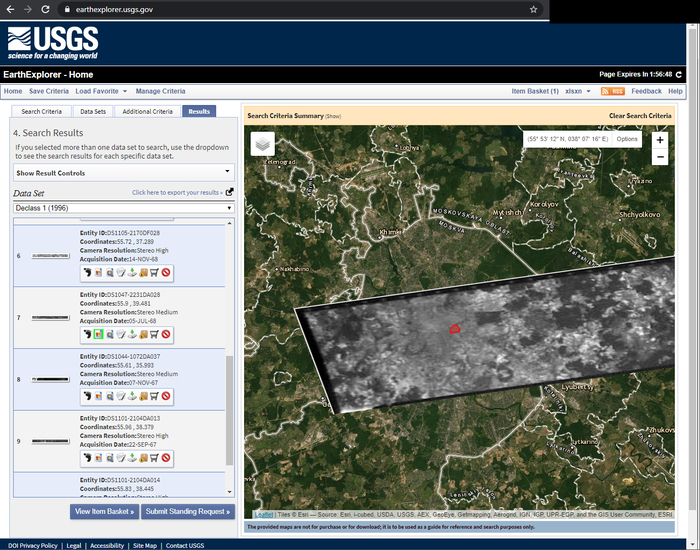Expand Show Result Controls section
Viewport: 700px width, 550px height.
(123, 173)
